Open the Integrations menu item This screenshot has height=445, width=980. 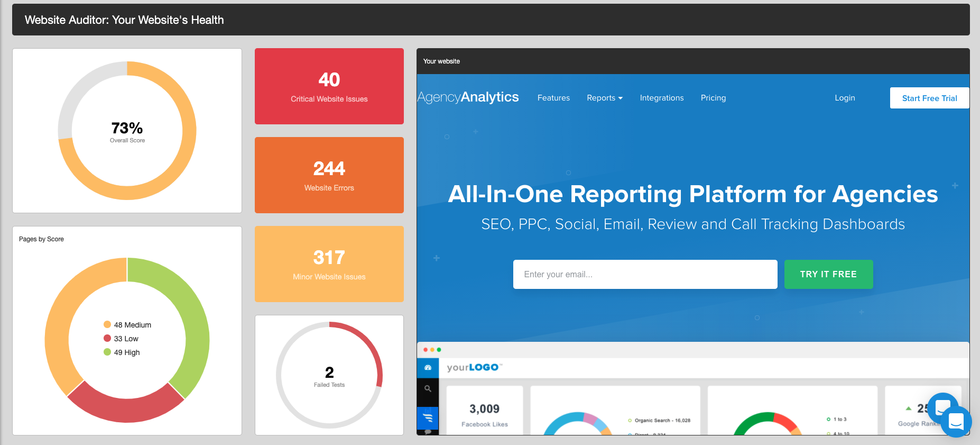[x=662, y=98]
